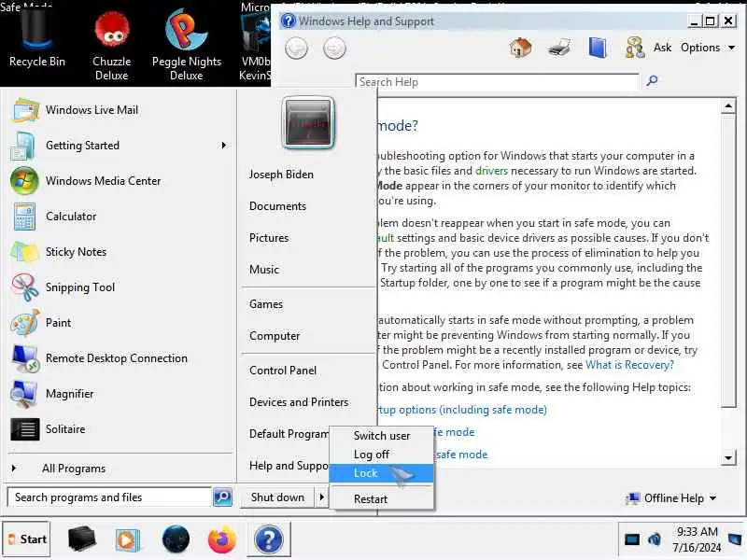Click the Shut down button
Viewport: 747px width, 560px height.
click(277, 497)
